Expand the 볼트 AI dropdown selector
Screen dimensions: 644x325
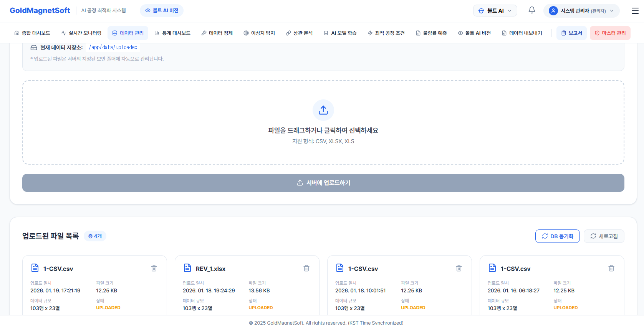[495, 11]
